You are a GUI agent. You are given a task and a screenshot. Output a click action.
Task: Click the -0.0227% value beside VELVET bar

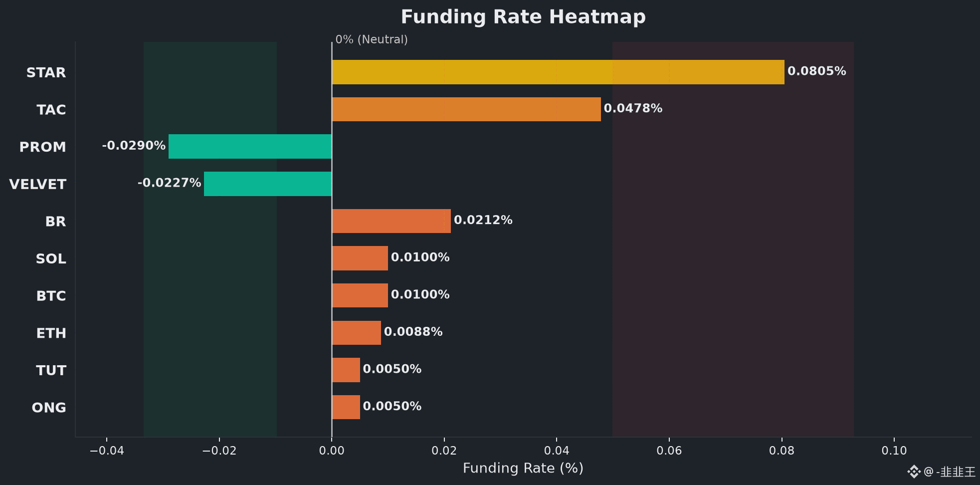(169, 183)
